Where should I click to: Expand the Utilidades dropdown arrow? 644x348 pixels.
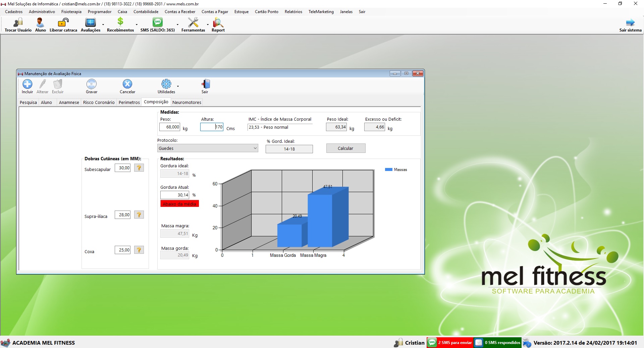[178, 86]
